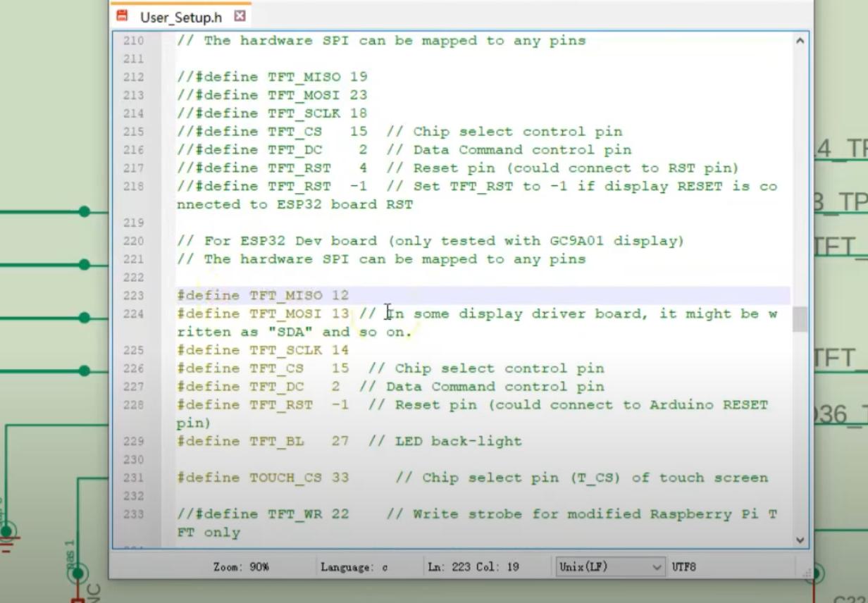
Task: Click line number 215 in the gutter
Action: point(133,132)
